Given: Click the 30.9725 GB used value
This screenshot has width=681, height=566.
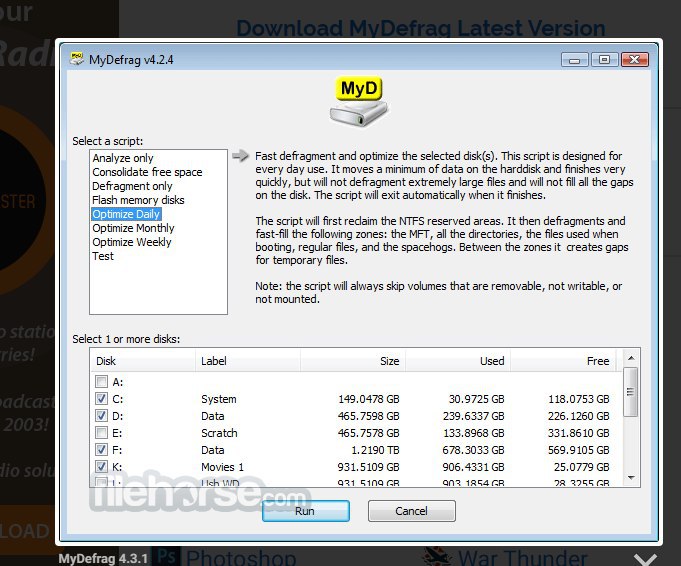Looking at the screenshot, I should tap(476, 399).
